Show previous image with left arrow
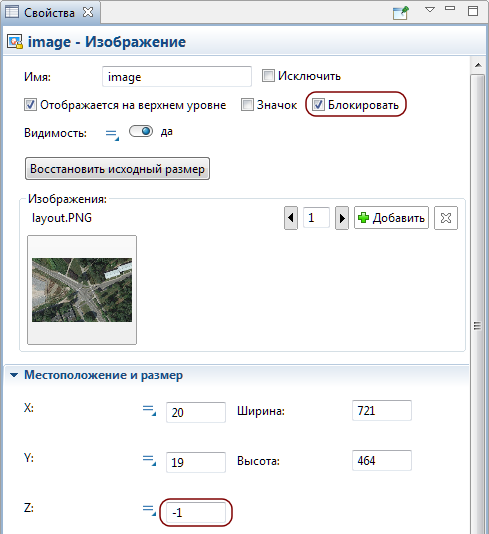The height and width of the screenshot is (534, 489). [x=291, y=218]
